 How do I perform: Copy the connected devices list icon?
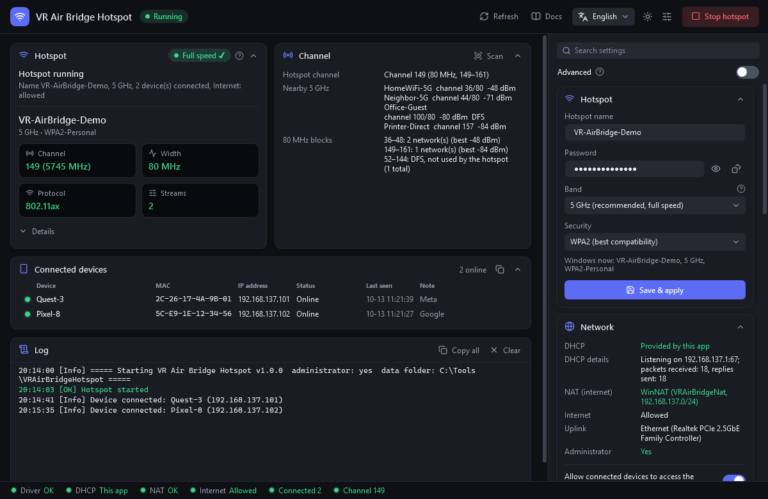500,269
